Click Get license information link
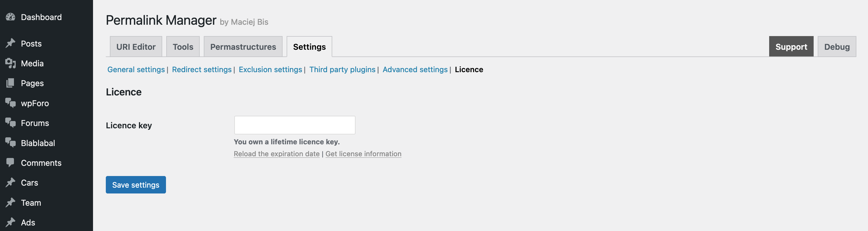The height and width of the screenshot is (231, 868). (x=363, y=154)
